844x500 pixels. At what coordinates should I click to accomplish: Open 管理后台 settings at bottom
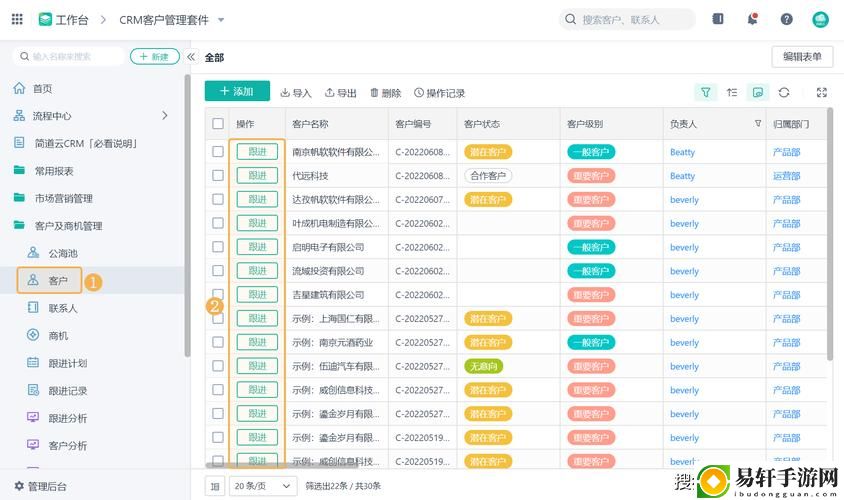[x=41, y=486]
